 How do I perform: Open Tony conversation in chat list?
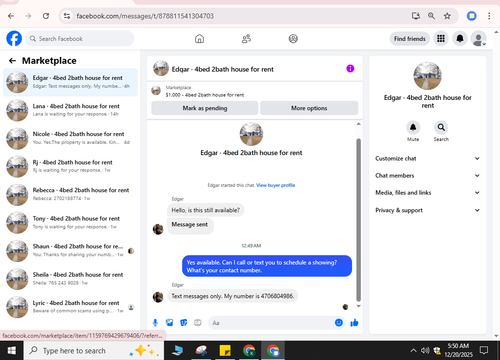[x=70, y=222]
